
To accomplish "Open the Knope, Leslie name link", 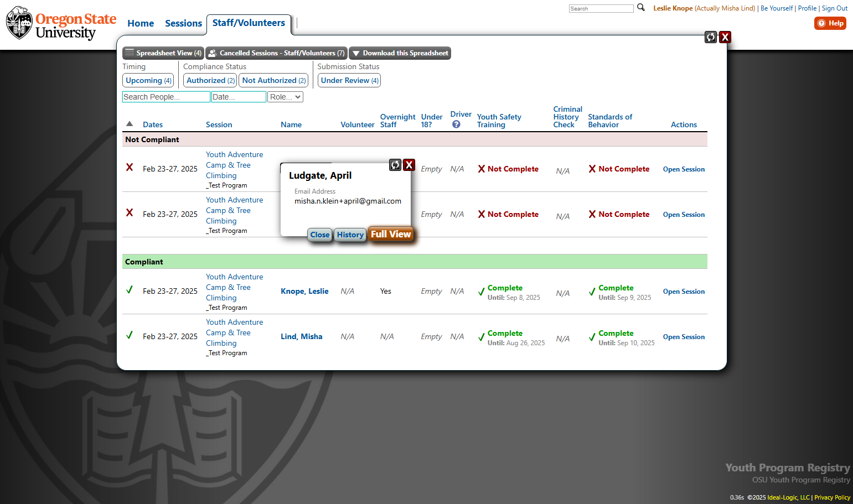I will 304,291.
